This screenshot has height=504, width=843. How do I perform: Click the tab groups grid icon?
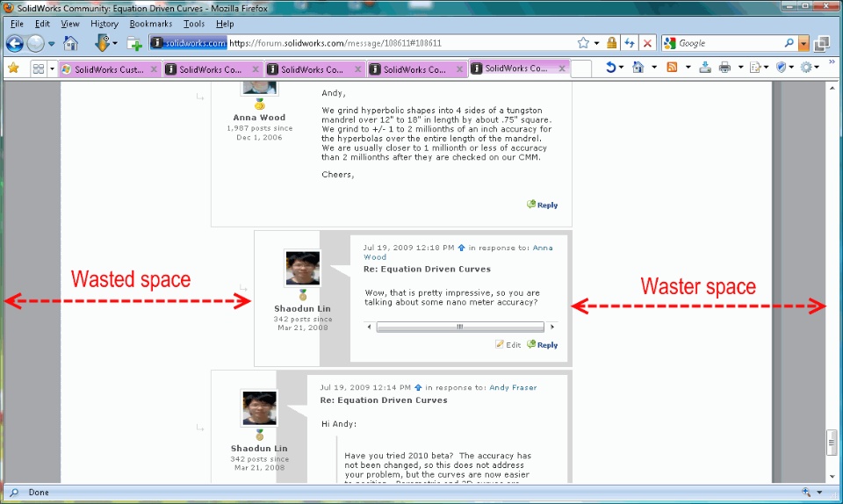(x=38, y=68)
